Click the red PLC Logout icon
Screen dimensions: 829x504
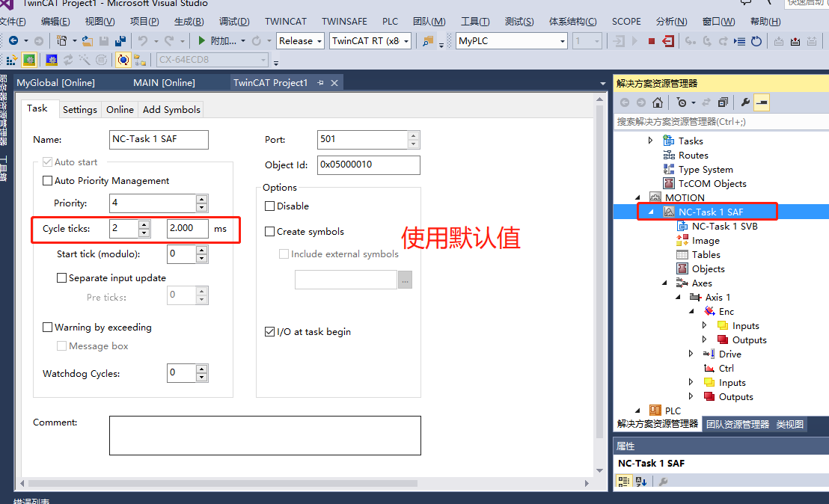tap(668, 40)
